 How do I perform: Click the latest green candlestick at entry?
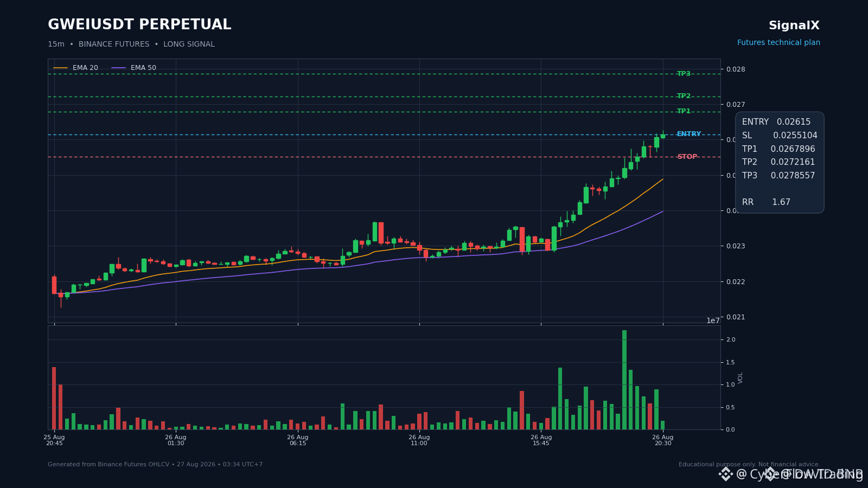[663, 135]
